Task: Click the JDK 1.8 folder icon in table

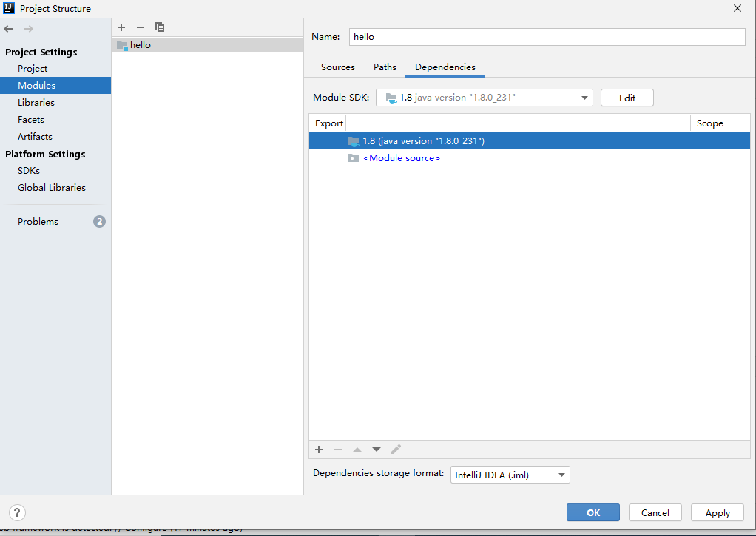Action: 354,141
